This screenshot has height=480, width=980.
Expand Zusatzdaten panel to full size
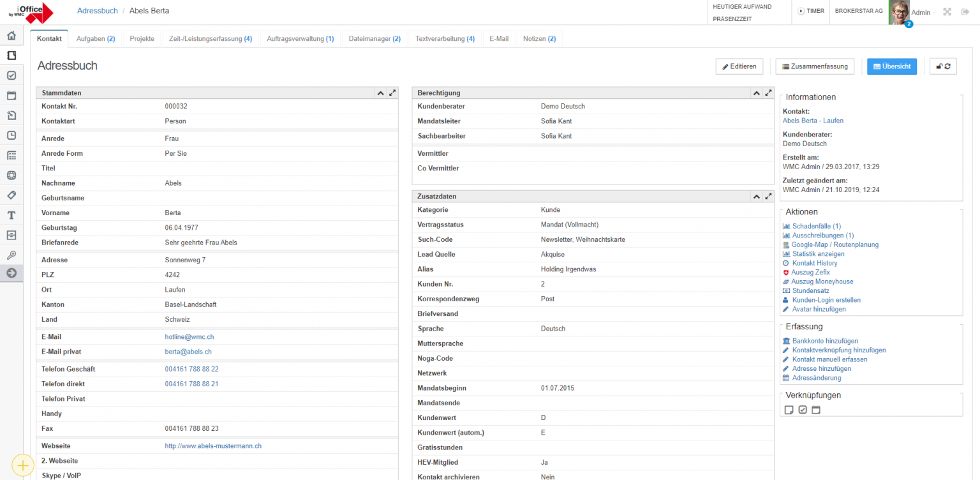[x=768, y=197]
